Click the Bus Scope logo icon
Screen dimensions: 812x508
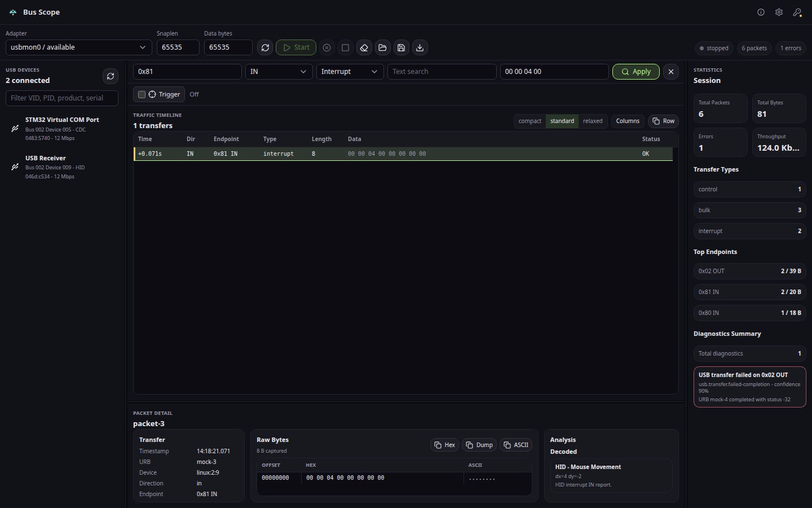(x=13, y=12)
